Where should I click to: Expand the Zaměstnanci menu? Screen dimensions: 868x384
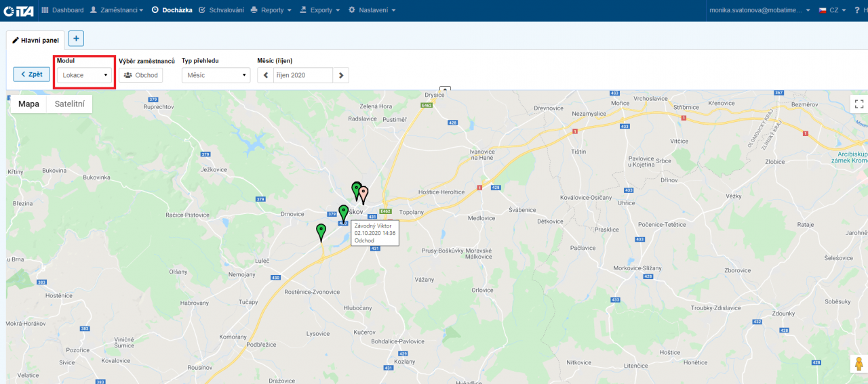point(117,10)
